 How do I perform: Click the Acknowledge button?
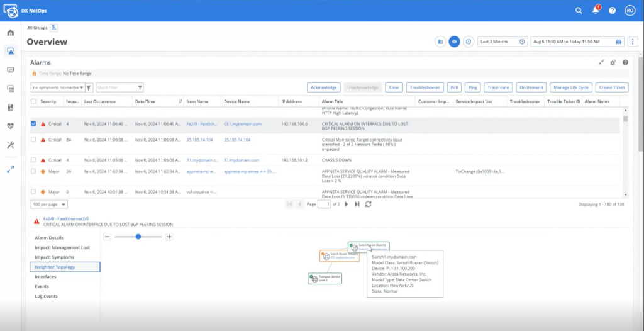(324, 87)
